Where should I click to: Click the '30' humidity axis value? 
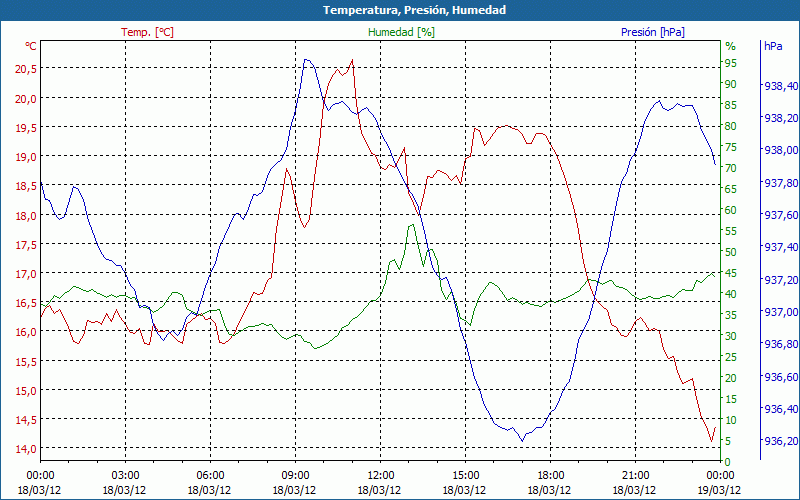click(x=731, y=336)
